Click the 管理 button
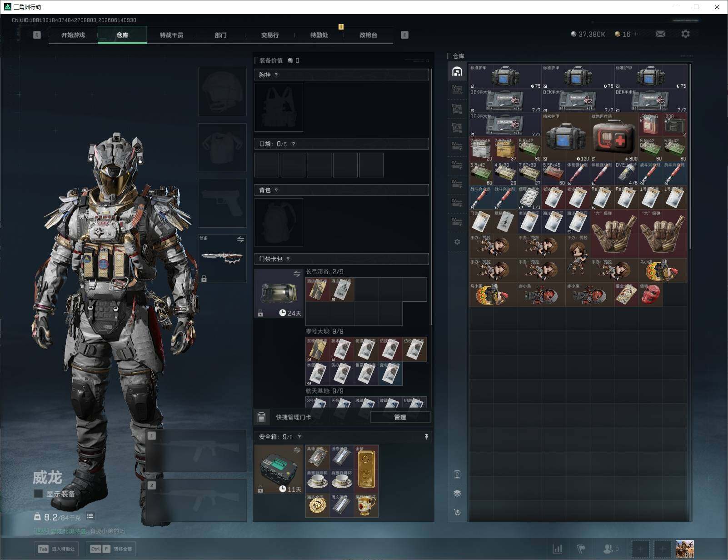 click(400, 417)
